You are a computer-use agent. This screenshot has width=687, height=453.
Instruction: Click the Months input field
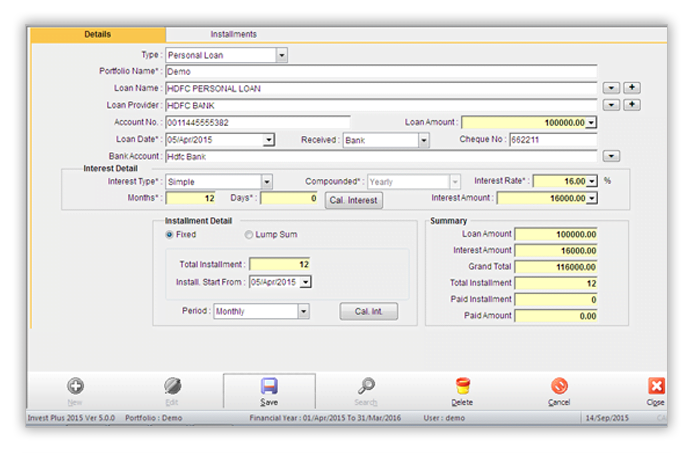click(x=191, y=198)
